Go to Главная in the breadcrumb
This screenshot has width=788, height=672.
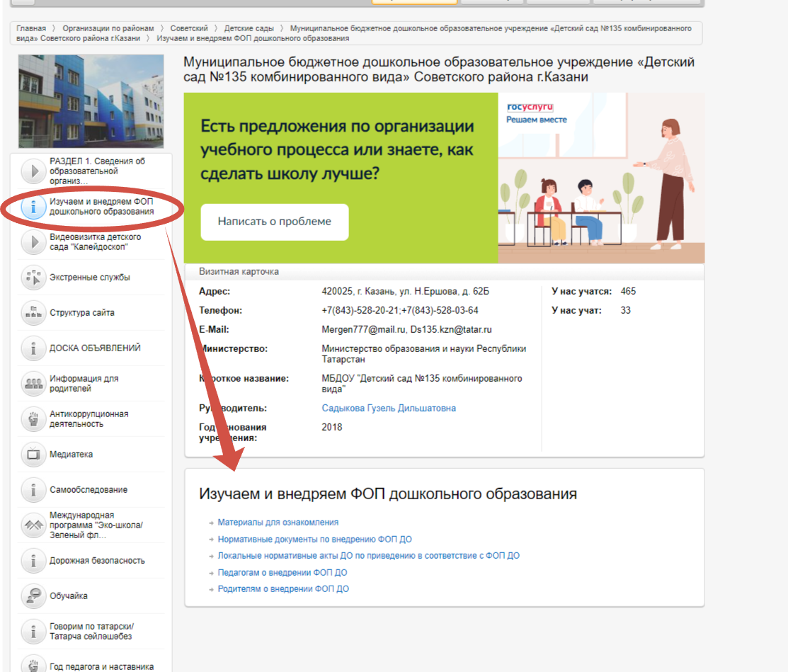click(31, 28)
